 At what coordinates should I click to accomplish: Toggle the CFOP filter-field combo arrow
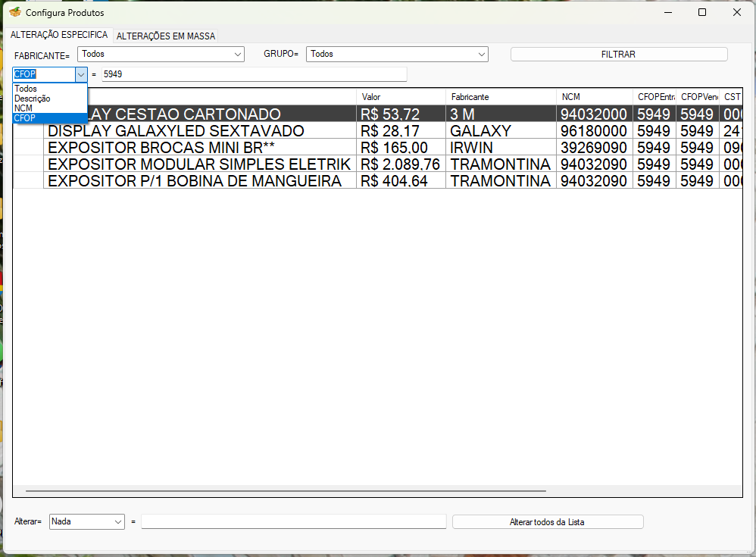[x=81, y=74]
